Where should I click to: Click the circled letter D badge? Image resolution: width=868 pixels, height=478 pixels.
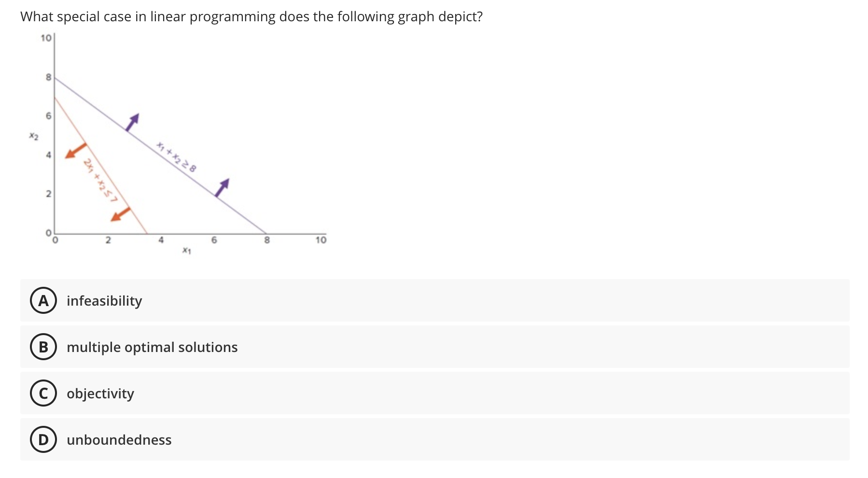pyautogui.click(x=43, y=440)
